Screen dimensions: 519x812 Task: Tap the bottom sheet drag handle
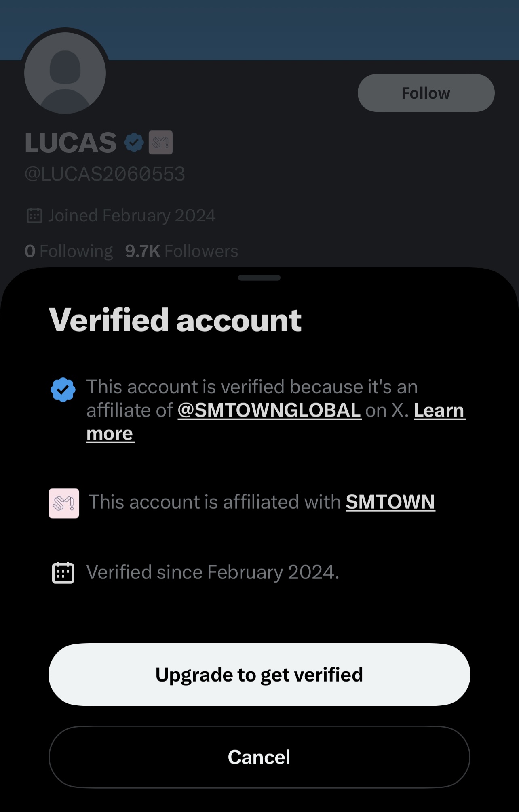point(259,278)
